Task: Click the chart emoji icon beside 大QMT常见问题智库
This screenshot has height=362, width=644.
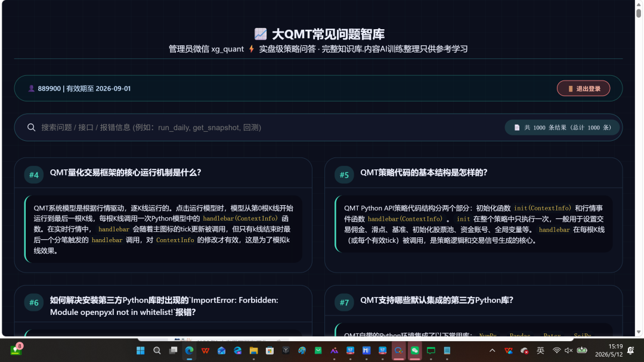Action: point(261,33)
